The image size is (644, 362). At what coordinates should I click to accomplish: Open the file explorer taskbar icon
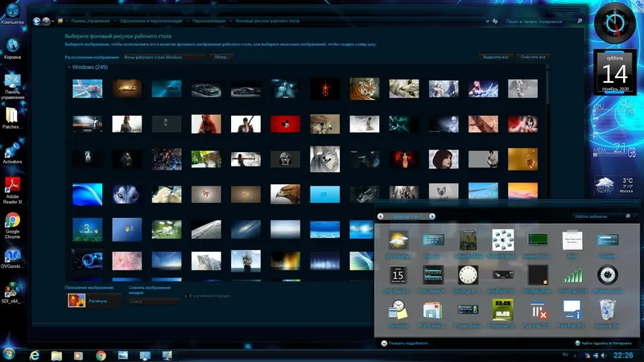point(56,356)
